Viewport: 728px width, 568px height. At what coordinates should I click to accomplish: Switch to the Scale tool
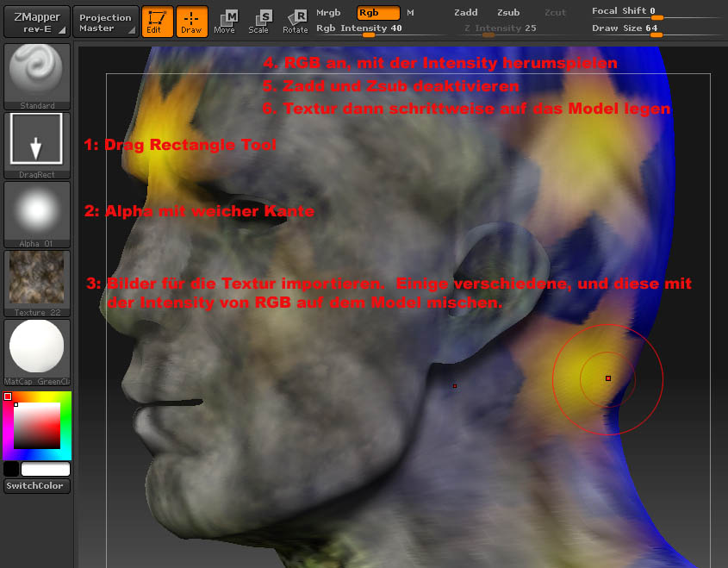click(x=259, y=22)
